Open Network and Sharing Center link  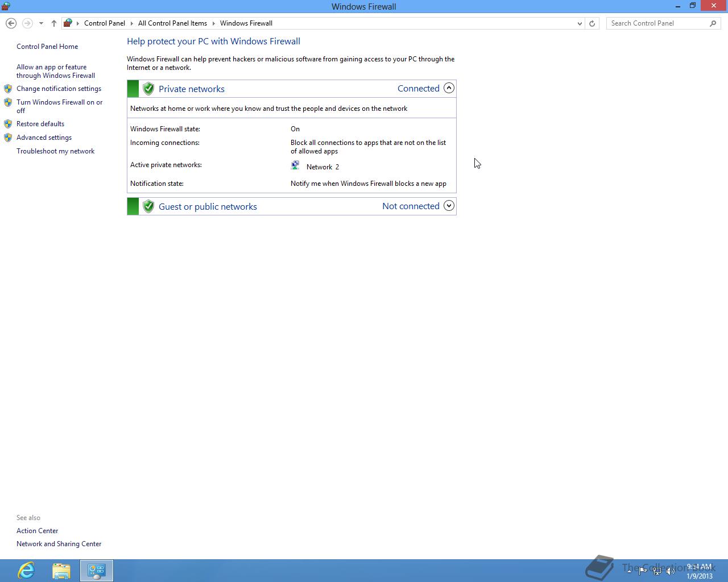tap(59, 544)
